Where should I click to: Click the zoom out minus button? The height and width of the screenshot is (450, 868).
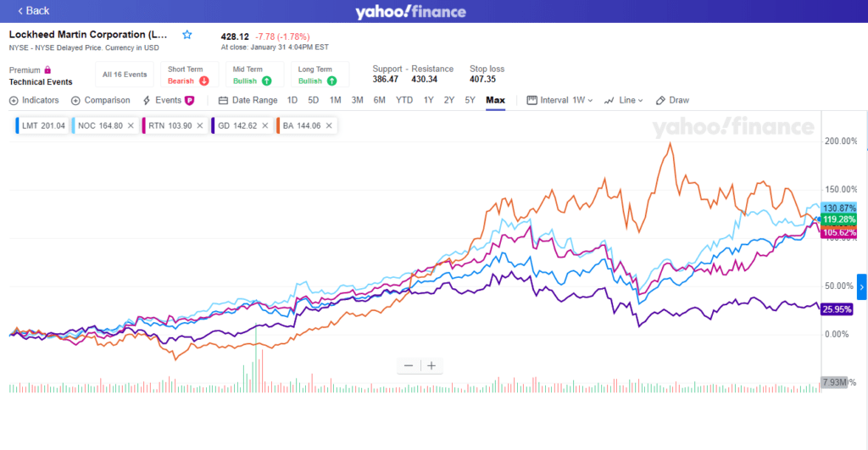coord(409,365)
